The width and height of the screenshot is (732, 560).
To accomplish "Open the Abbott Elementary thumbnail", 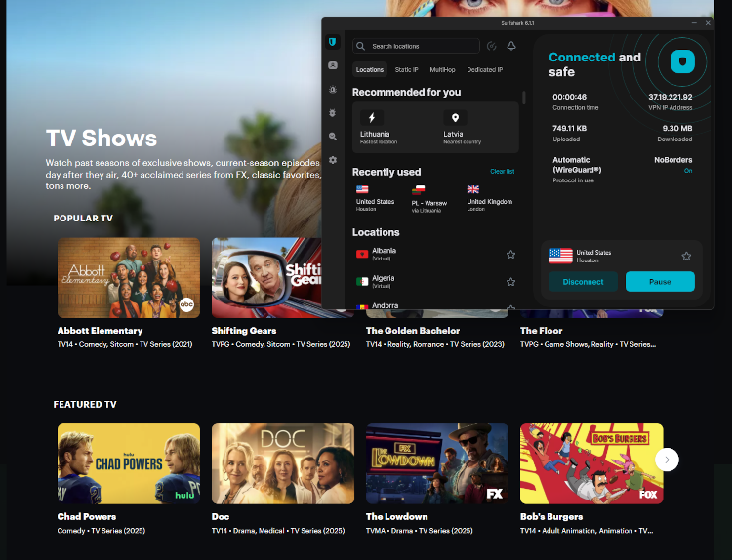I will click(129, 278).
